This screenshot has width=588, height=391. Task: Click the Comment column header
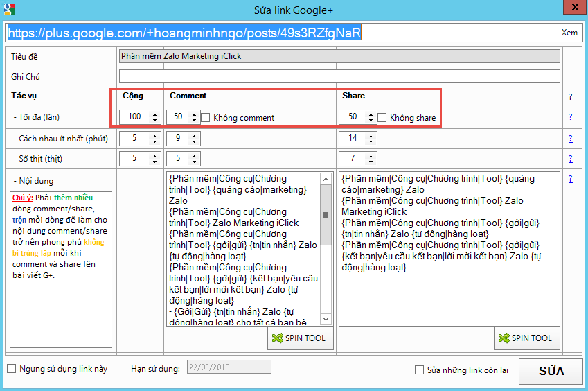(188, 96)
